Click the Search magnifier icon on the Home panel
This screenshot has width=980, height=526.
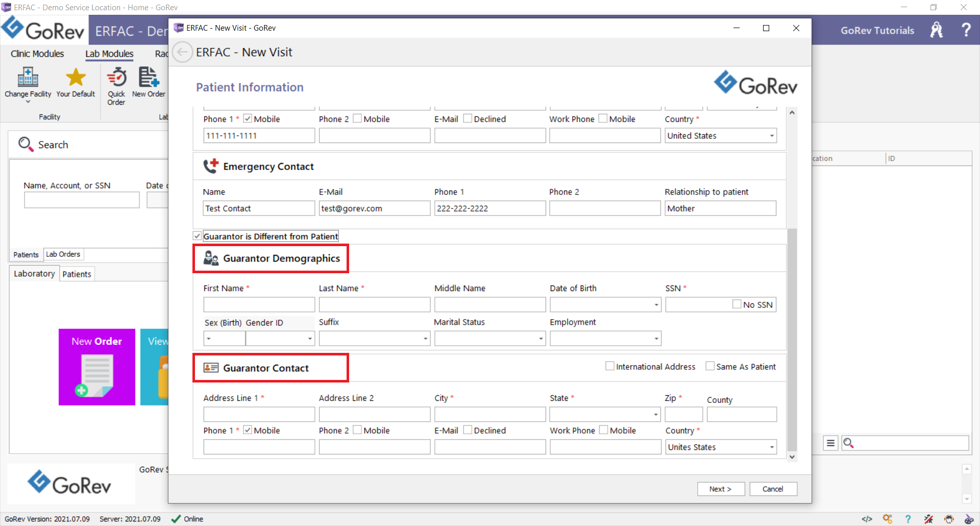pos(26,145)
